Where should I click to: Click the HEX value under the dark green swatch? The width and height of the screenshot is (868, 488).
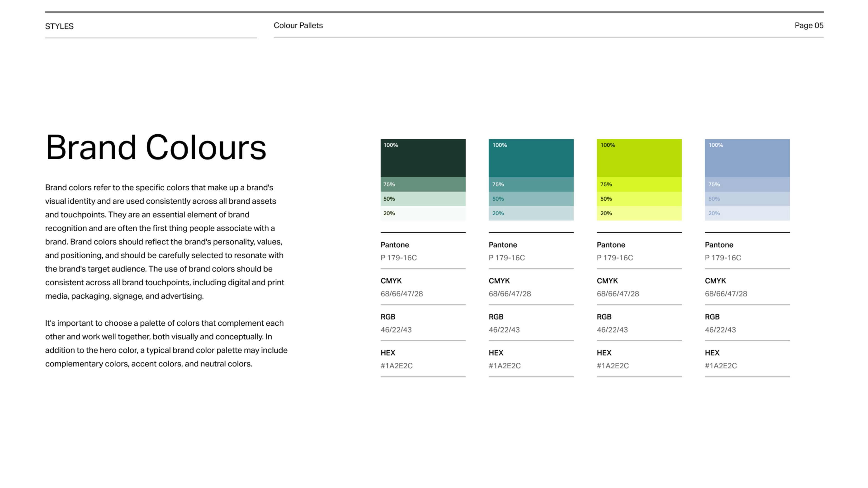pyautogui.click(x=396, y=366)
